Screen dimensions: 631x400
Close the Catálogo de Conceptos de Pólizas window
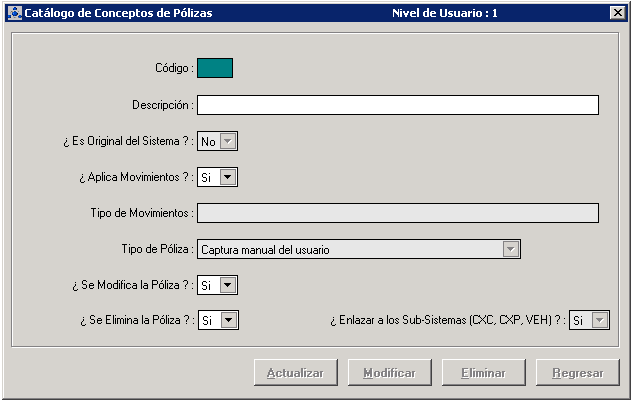pos(617,13)
